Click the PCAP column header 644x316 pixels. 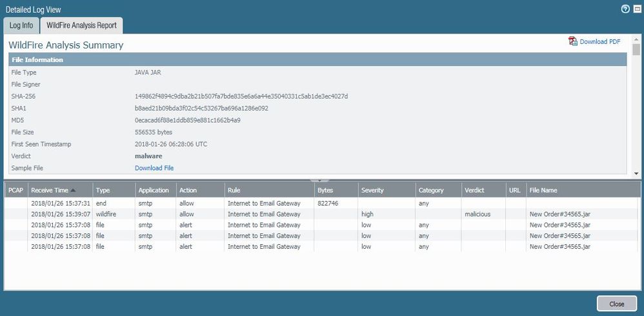point(15,191)
